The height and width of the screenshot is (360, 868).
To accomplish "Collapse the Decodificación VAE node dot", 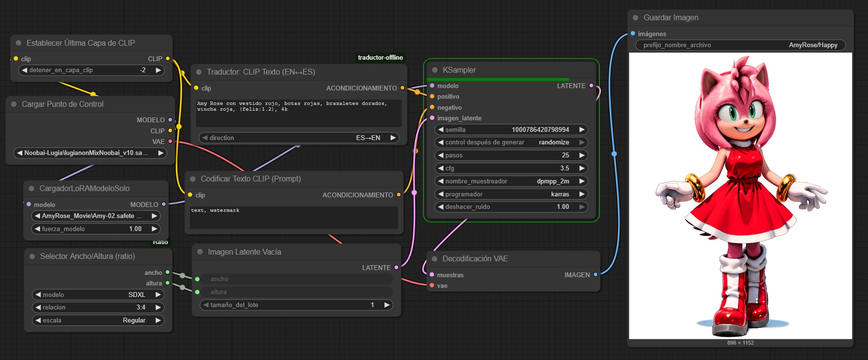I will pyautogui.click(x=434, y=258).
